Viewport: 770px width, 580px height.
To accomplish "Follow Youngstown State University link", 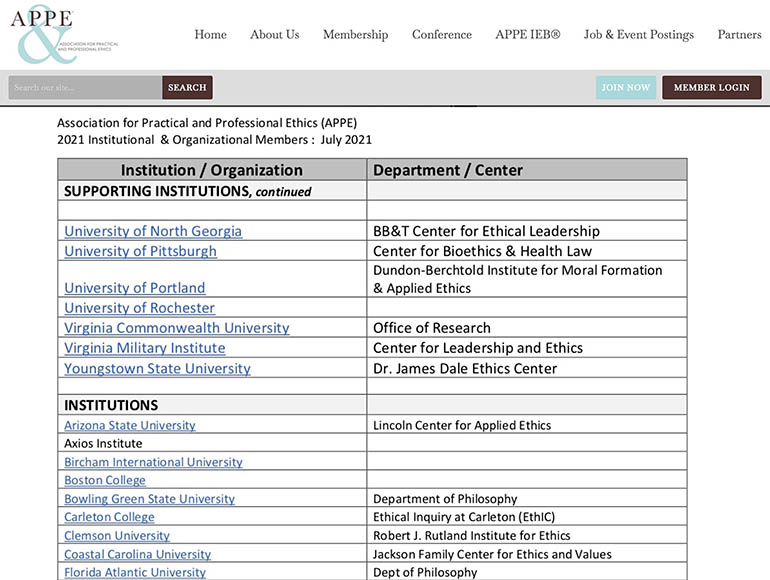I will point(157,368).
